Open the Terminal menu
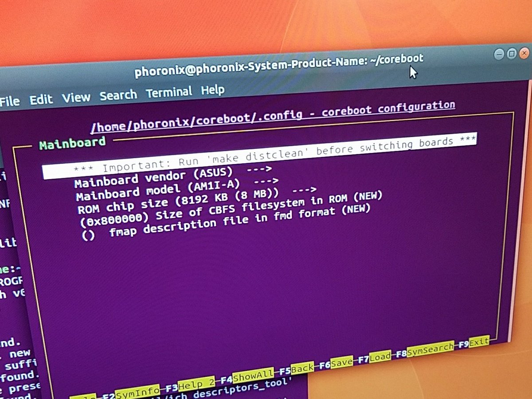The image size is (532, 399). (x=169, y=93)
